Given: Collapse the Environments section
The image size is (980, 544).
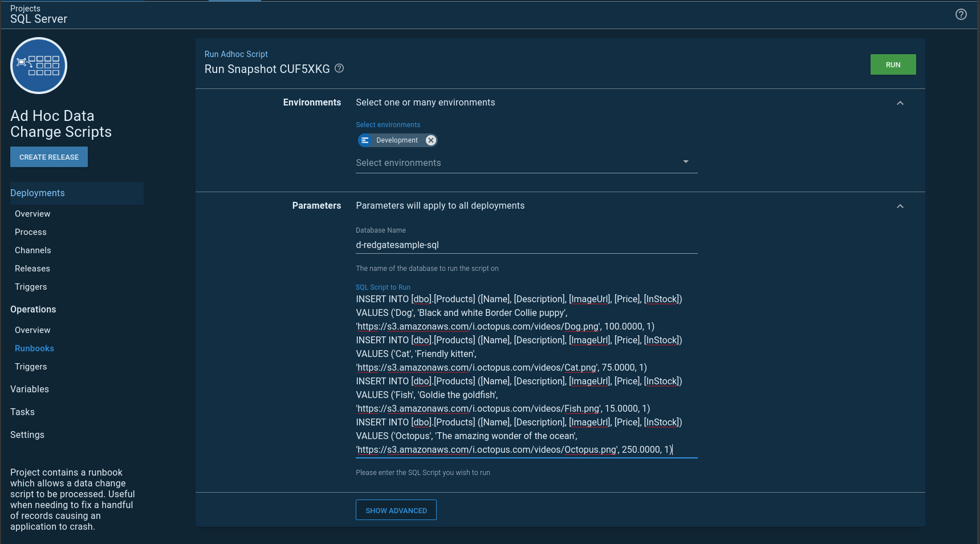Looking at the screenshot, I should coord(900,103).
